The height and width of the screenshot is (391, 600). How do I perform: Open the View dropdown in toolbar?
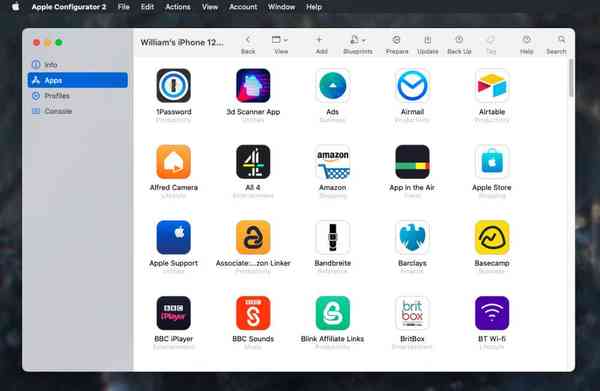point(280,44)
